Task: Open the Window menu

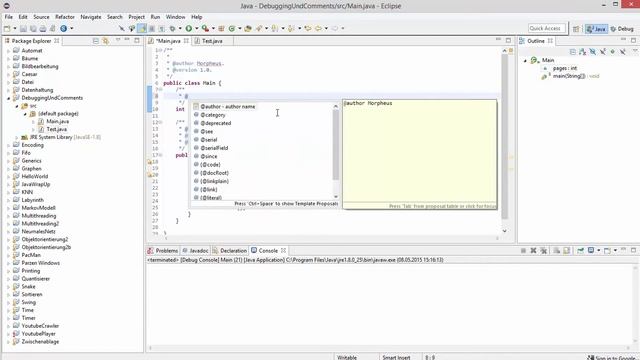Action: [176, 17]
